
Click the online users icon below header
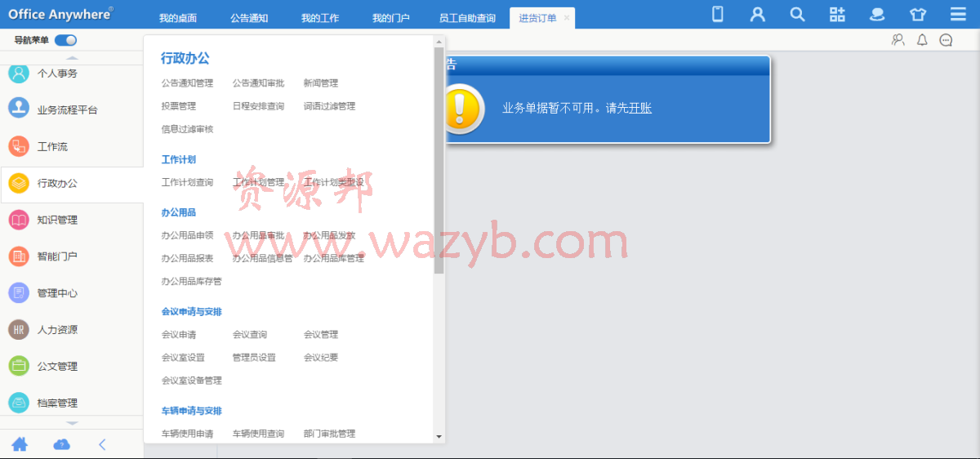(x=898, y=40)
